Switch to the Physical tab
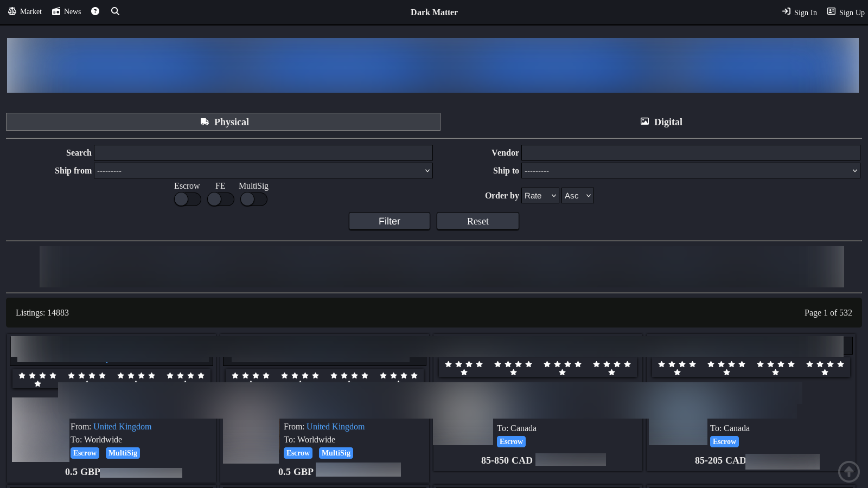Viewport: 868px width, 488px height. tap(223, 122)
